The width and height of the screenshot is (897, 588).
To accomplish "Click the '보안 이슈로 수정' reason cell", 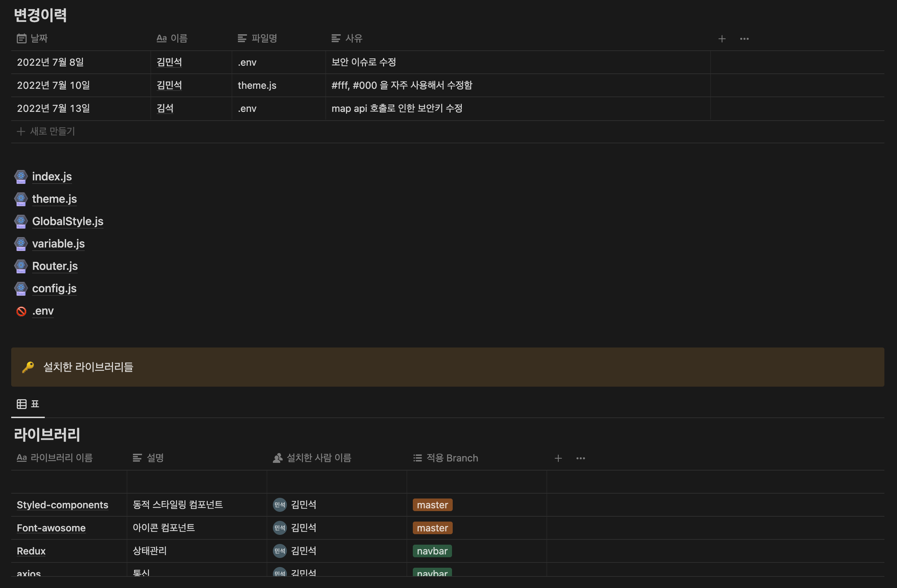I will [x=518, y=62].
